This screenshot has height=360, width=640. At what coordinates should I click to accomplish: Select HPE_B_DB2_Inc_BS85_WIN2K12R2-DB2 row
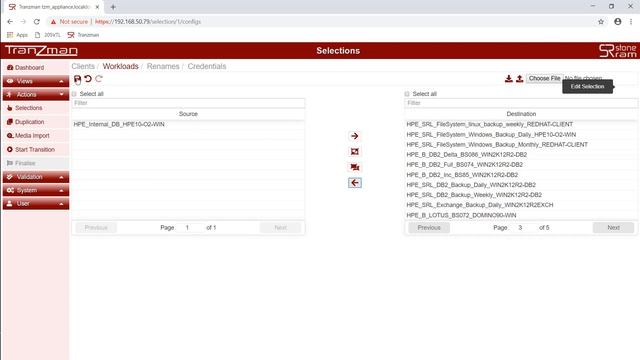521,175
